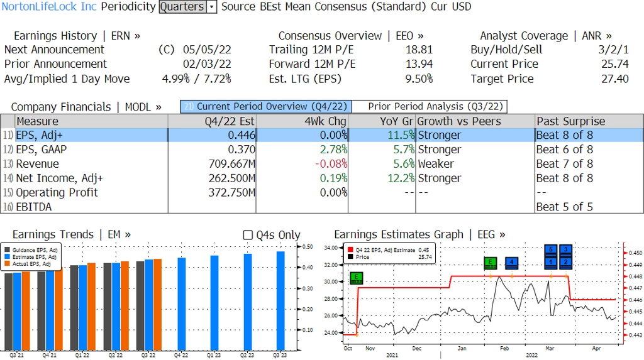Image resolution: width=644 pixels, height=360 pixels.
Task: Click the green E marker near October
Action: [x=356, y=278]
